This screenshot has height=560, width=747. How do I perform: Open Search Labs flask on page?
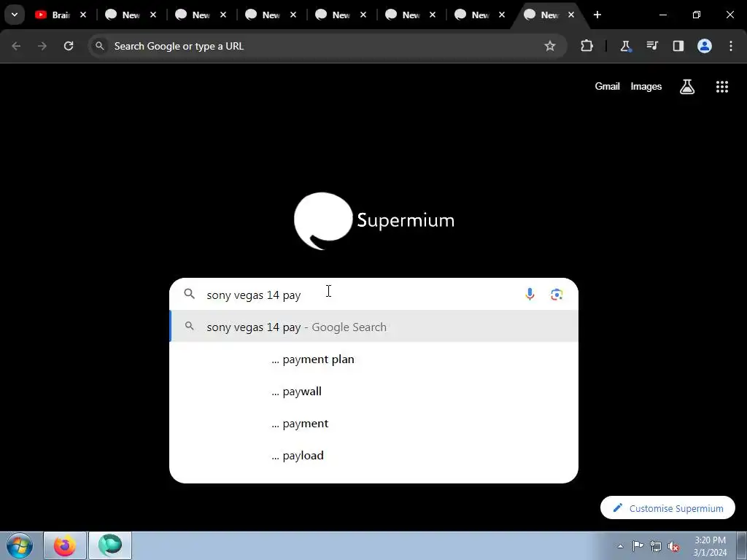pyautogui.click(x=687, y=87)
